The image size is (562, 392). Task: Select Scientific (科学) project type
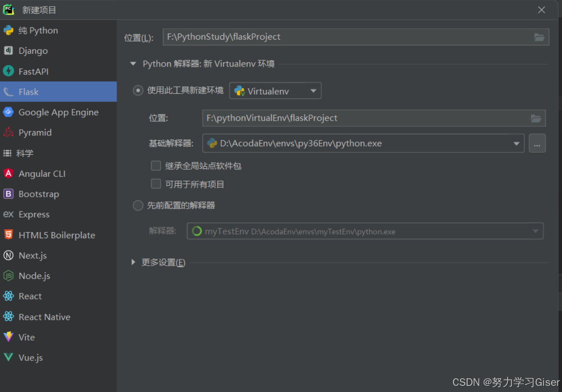tap(59, 153)
